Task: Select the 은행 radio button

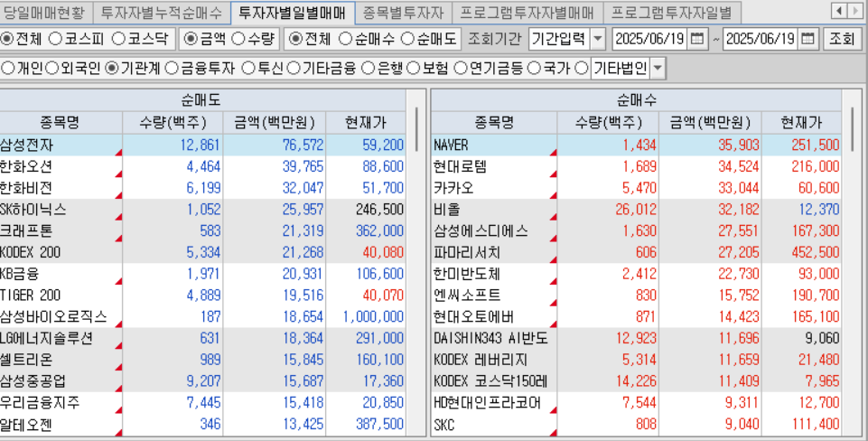Action: [x=369, y=68]
